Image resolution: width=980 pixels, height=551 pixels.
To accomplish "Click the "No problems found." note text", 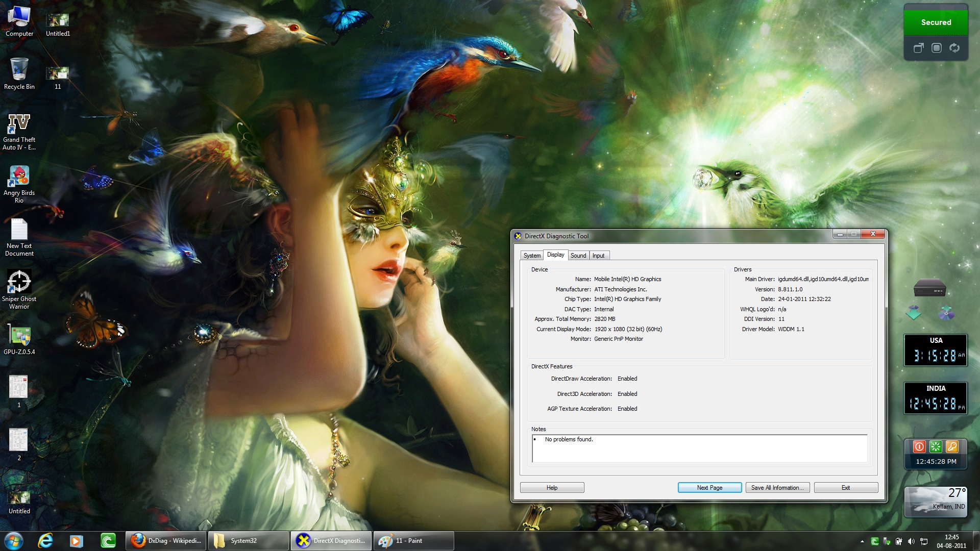I will (x=569, y=439).
